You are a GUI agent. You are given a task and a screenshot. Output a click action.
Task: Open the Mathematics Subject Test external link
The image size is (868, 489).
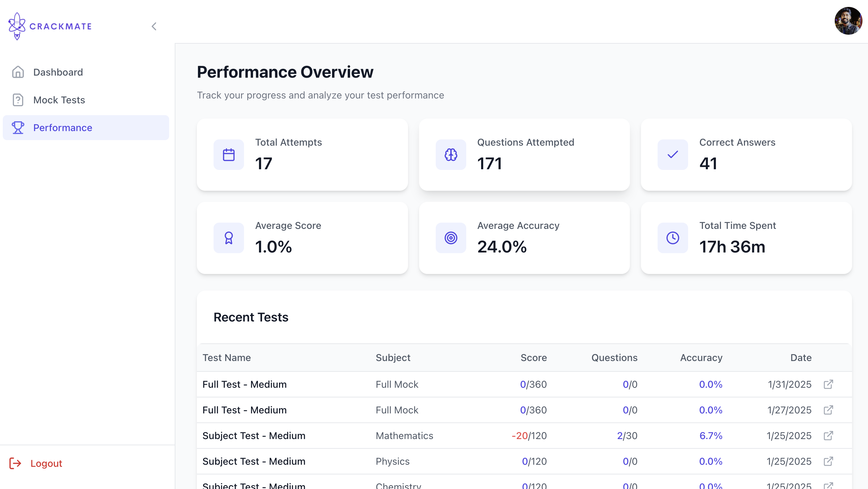(x=828, y=436)
